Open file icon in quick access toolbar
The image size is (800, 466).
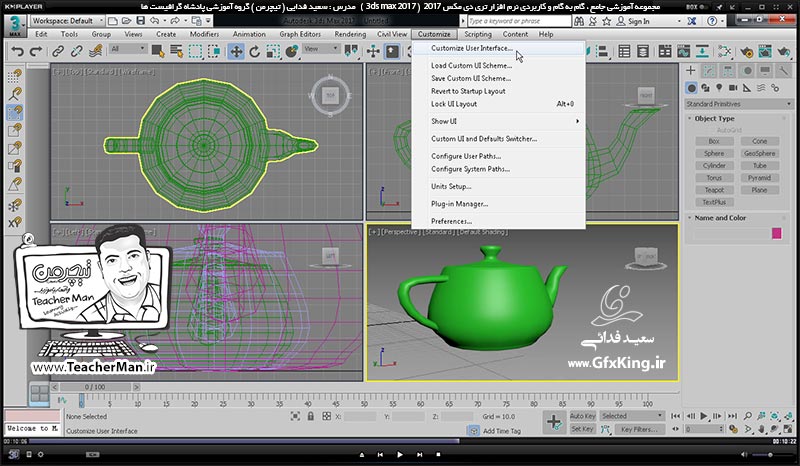point(127,21)
